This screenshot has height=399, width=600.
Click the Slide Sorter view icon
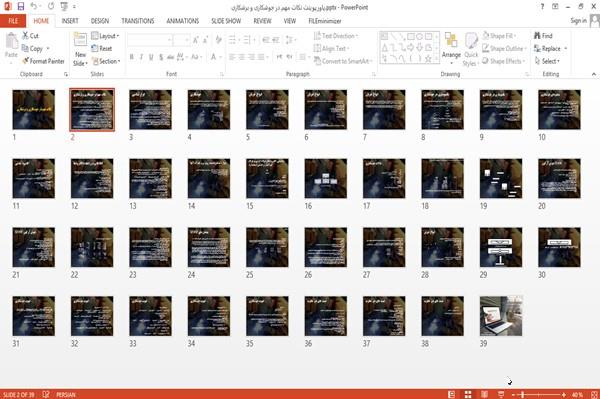pyautogui.click(x=468, y=394)
